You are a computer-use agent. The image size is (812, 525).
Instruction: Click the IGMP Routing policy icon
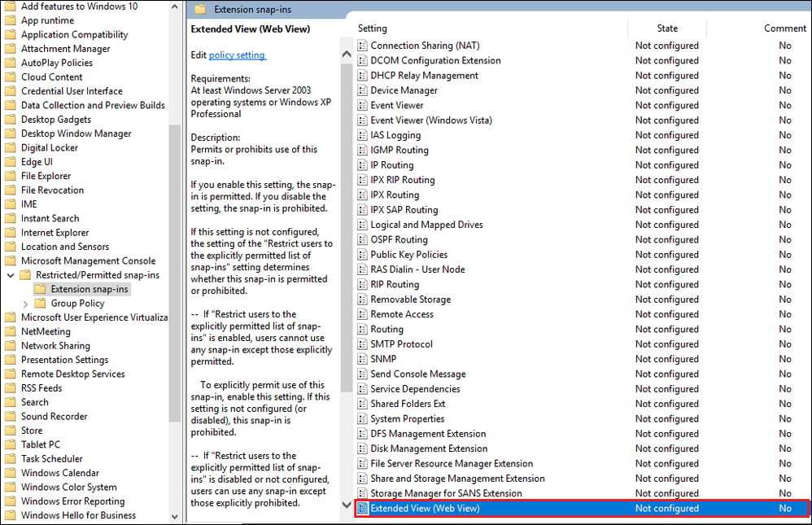pyautogui.click(x=363, y=151)
